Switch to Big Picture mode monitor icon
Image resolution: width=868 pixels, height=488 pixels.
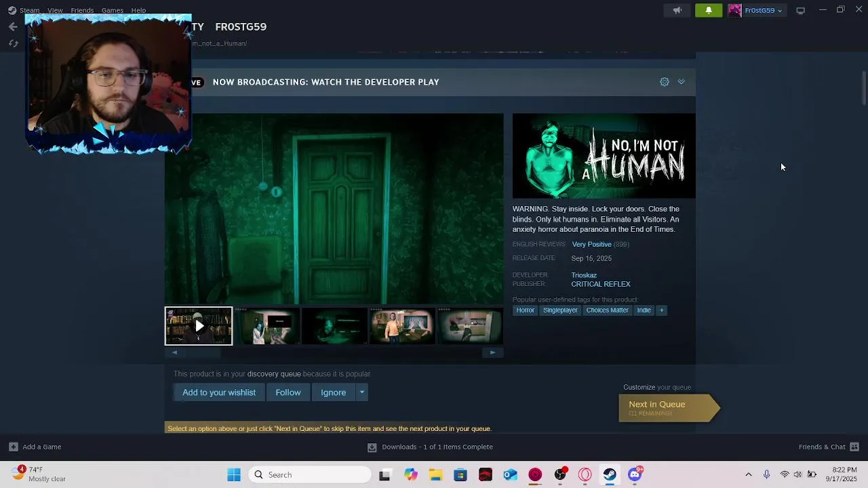(x=800, y=10)
